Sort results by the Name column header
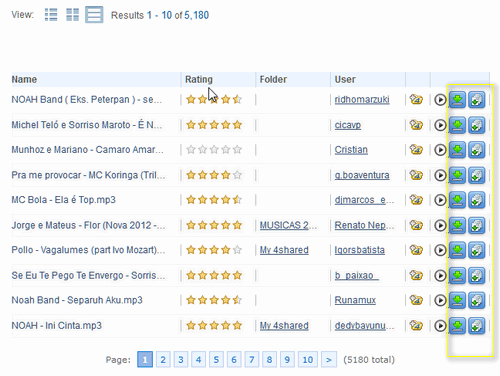This screenshot has height=376, width=500. [24, 80]
